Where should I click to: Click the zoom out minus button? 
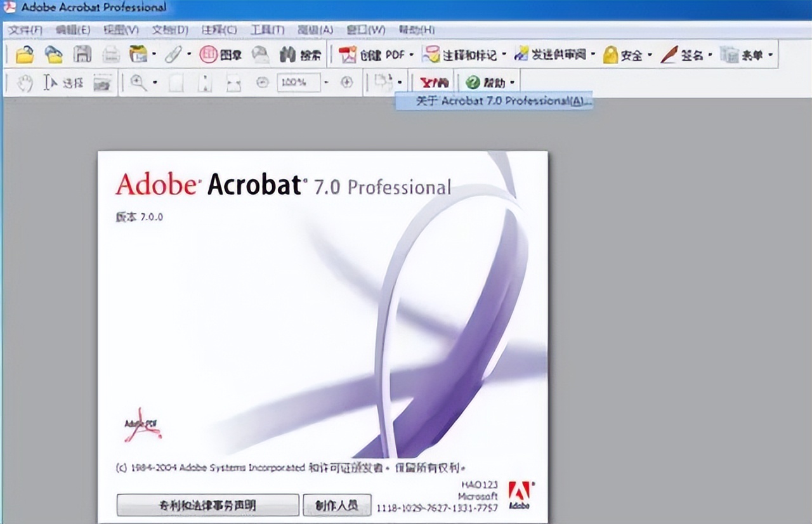tap(262, 82)
